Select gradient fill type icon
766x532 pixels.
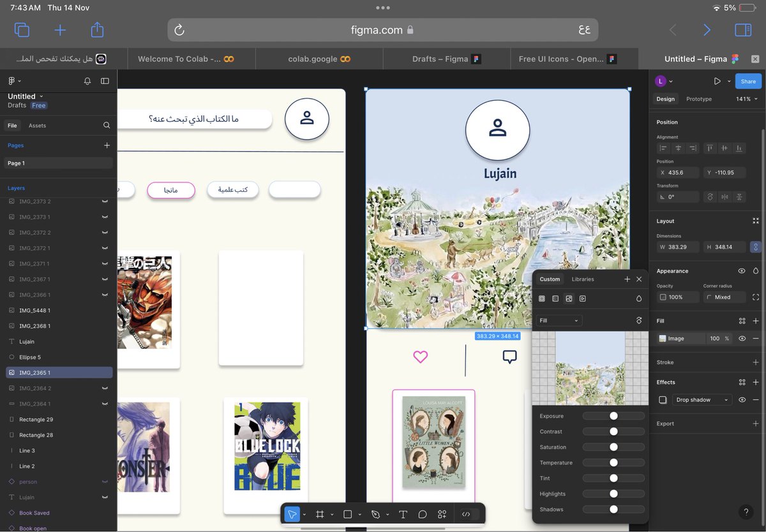[x=555, y=299]
